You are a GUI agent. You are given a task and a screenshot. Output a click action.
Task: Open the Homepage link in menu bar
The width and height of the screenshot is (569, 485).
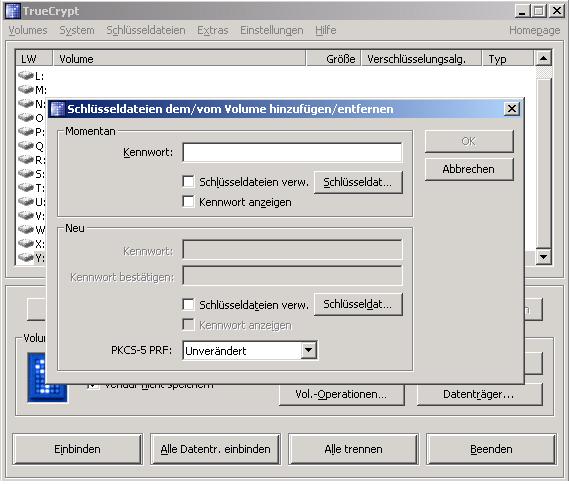pyautogui.click(x=535, y=30)
